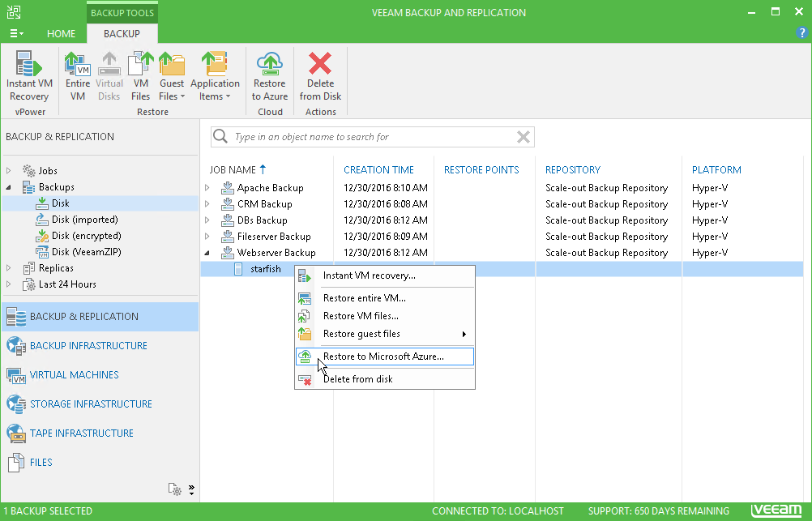The height and width of the screenshot is (521, 812).
Task: Switch to the HOME ribbon tab
Action: click(61, 34)
